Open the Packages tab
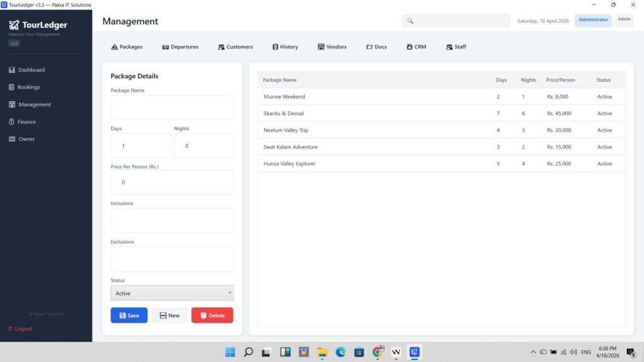This screenshot has width=644, height=362. click(x=126, y=47)
